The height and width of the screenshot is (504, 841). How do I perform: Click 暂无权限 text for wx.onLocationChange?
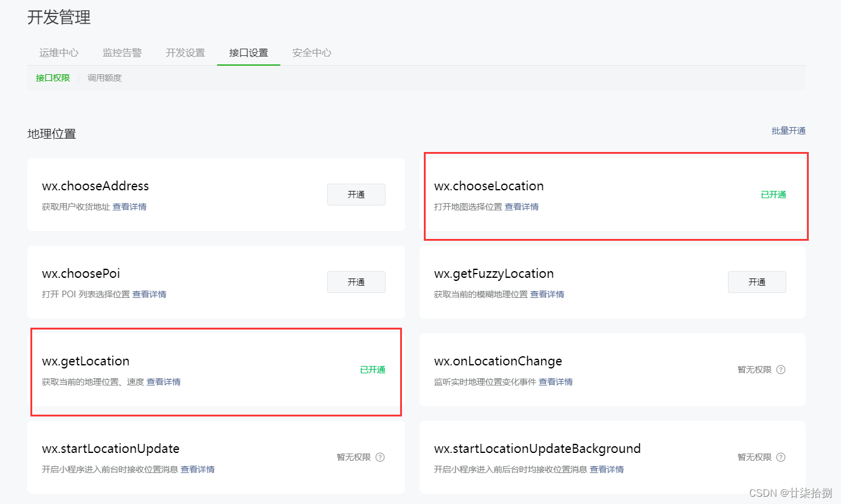755,370
